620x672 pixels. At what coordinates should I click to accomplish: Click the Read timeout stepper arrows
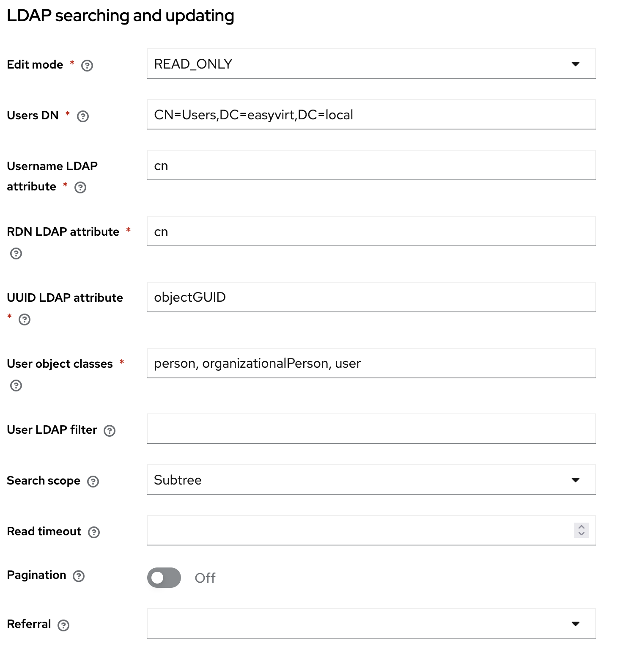[x=582, y=530]
